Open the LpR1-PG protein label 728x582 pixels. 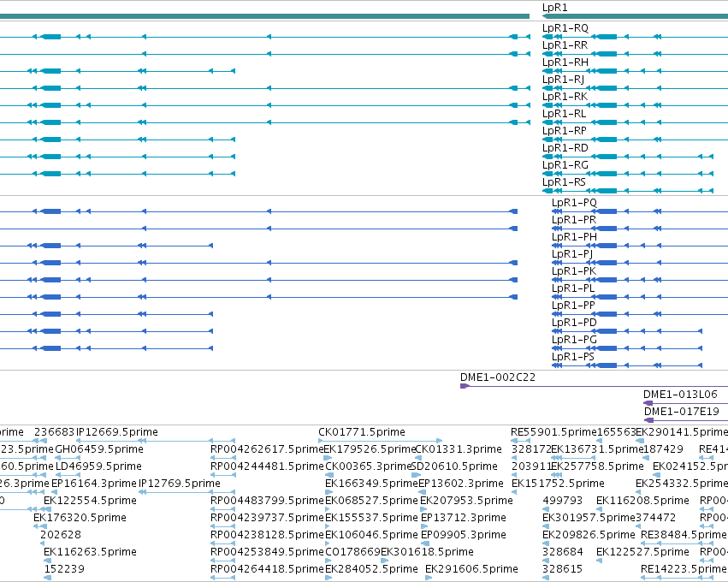click(574, 340)
